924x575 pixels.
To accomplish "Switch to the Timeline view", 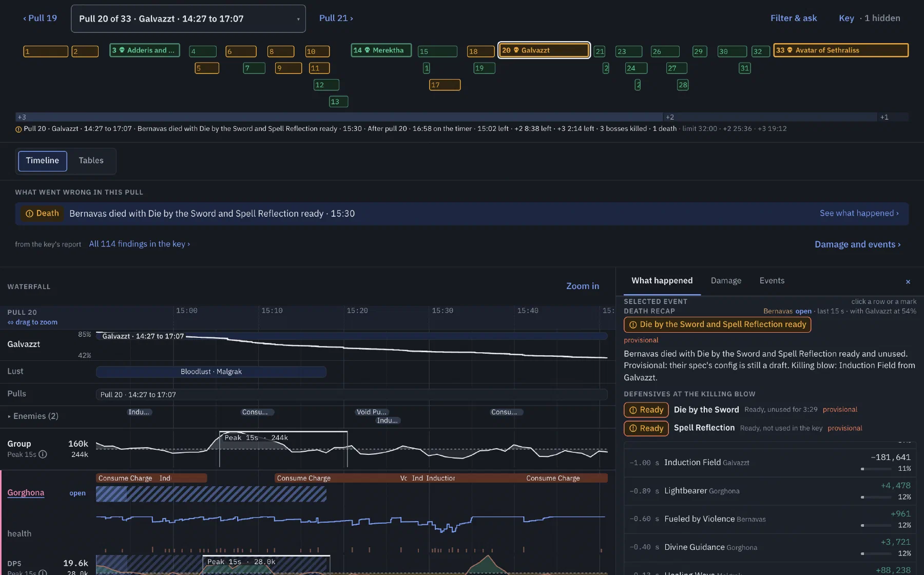I will pos(43,161).
